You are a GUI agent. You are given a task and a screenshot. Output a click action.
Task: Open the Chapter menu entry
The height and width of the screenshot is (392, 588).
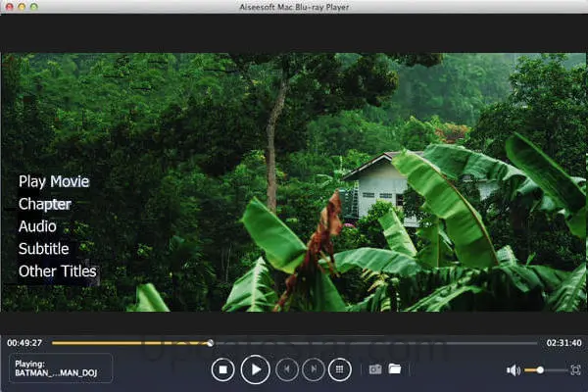click(44, 204)
